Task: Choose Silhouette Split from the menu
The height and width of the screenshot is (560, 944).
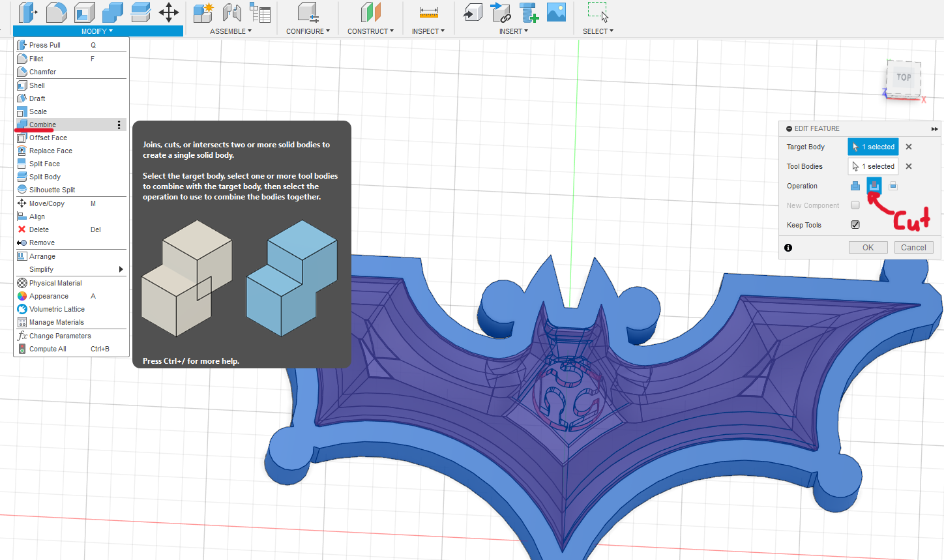Action: coord(71,190)
